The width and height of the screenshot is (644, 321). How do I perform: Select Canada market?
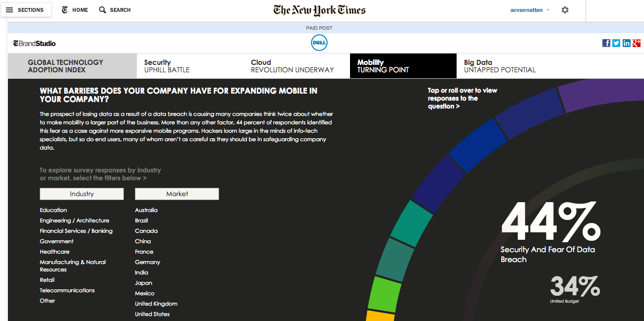coord(146,231)
